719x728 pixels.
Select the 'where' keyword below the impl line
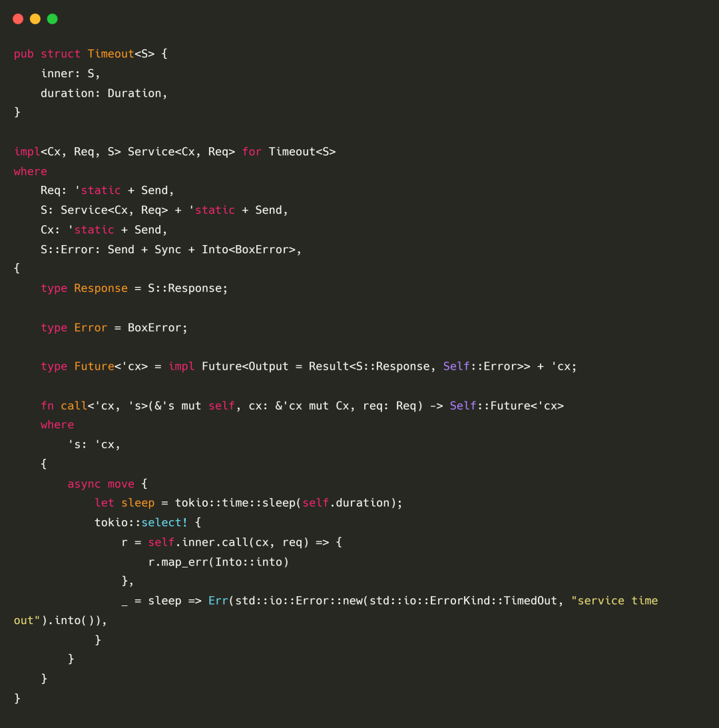pos(31,172)
